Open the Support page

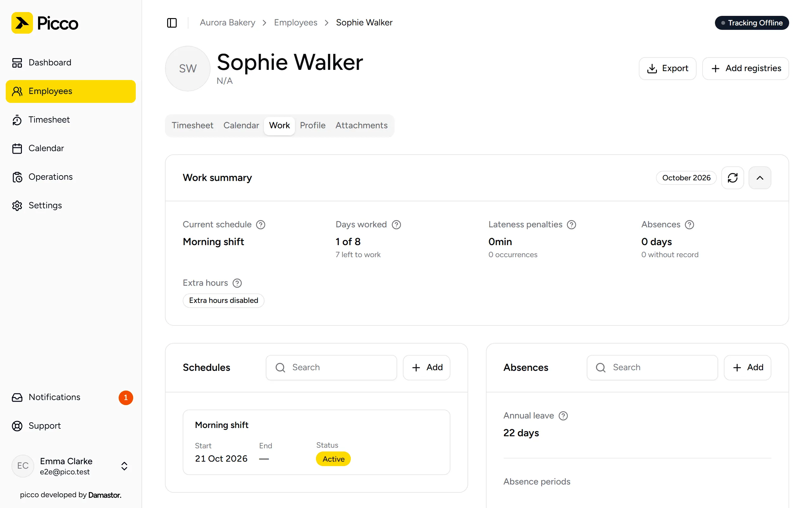pos(70,426)
